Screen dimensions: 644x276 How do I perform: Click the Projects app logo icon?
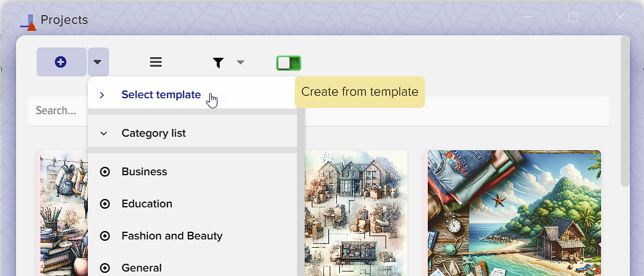(28, 22)
